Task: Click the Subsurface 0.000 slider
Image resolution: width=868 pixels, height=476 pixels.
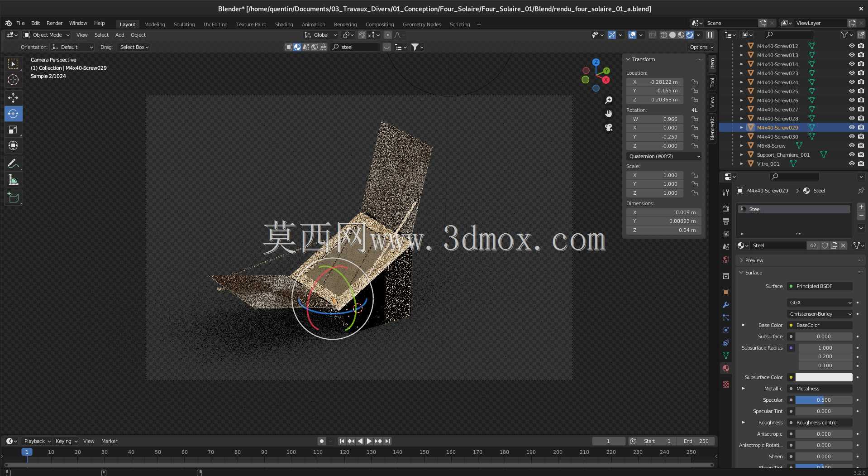Action: pos(824,337)
